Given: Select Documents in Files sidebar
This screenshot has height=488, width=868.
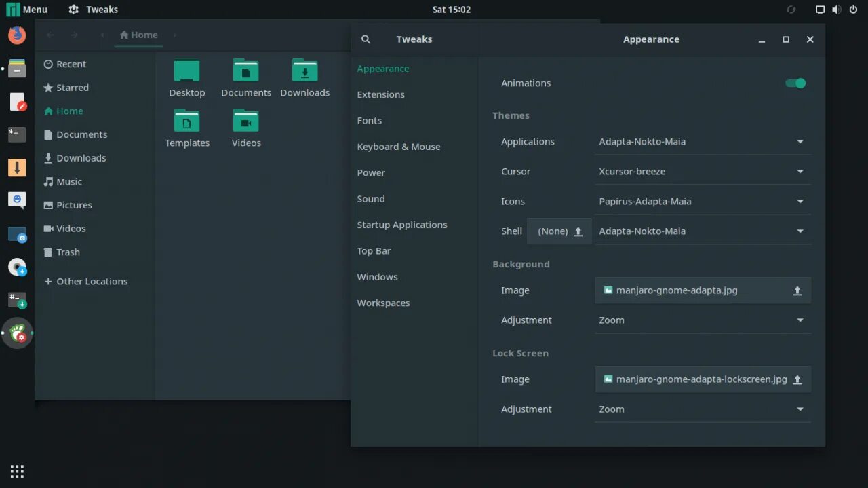Looking at the screenshot, I should click(x=95, y=135).
